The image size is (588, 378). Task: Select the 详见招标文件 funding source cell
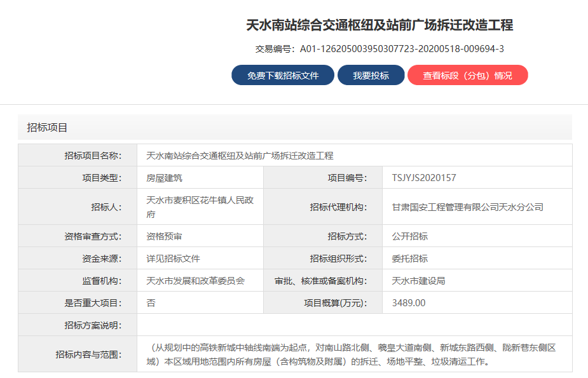coord(174,259)
